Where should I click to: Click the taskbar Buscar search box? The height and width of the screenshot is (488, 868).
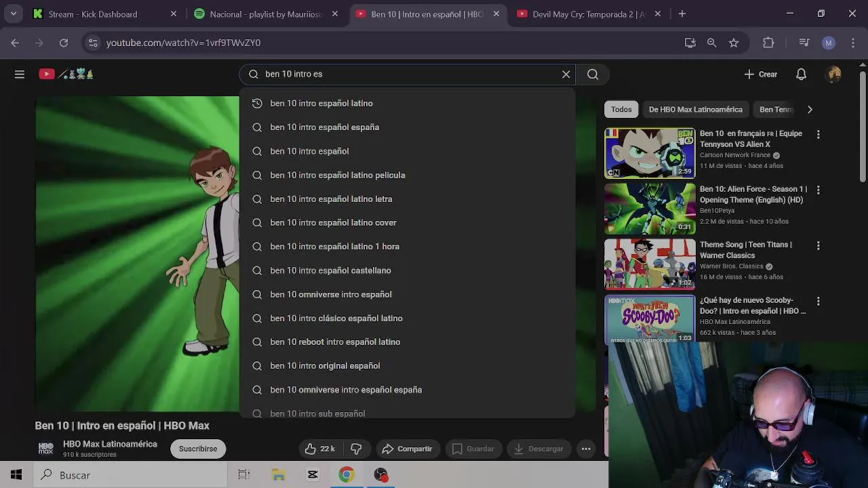tap(129, 475)
